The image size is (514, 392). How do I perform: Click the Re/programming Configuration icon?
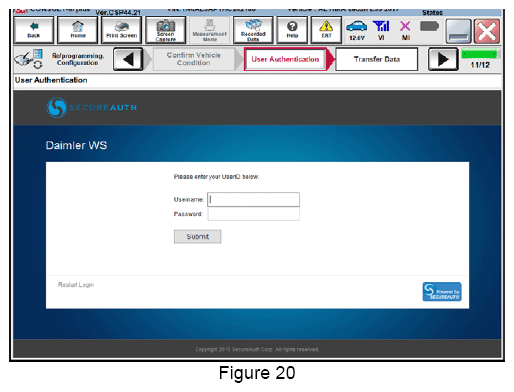click(x=29, y=59)
